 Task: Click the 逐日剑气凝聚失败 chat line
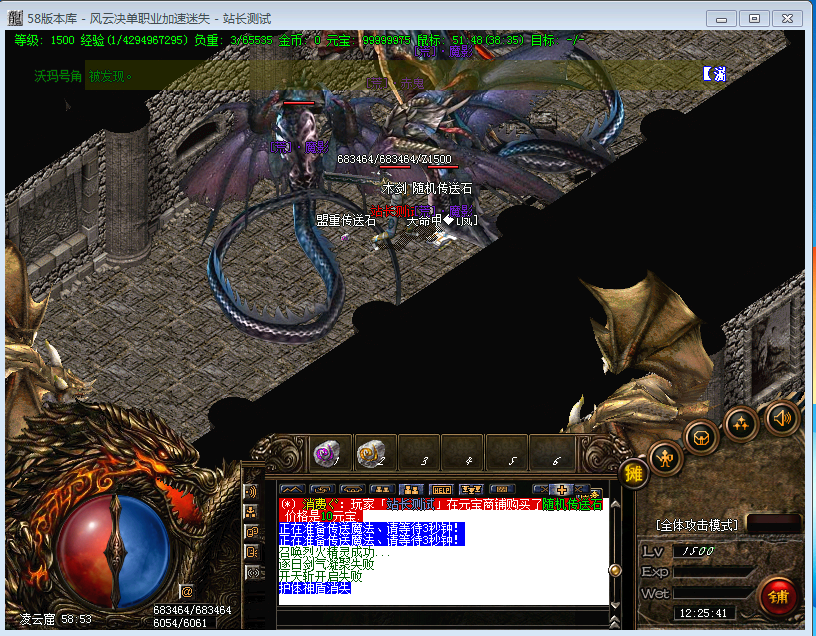click(327, 564)
